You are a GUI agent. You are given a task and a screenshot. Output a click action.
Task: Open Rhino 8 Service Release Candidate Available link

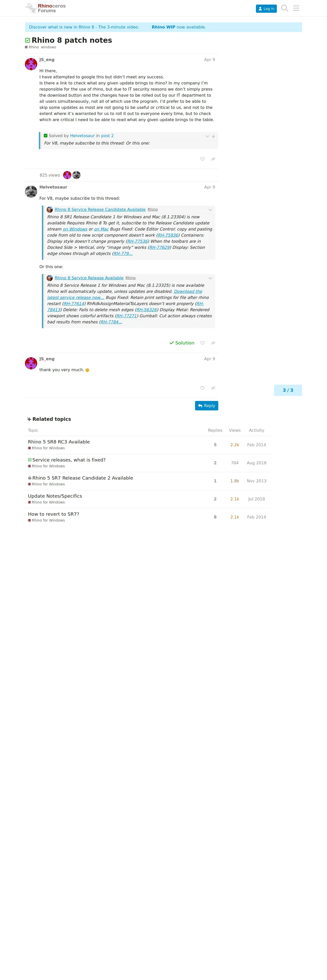(x=100, y=210)
